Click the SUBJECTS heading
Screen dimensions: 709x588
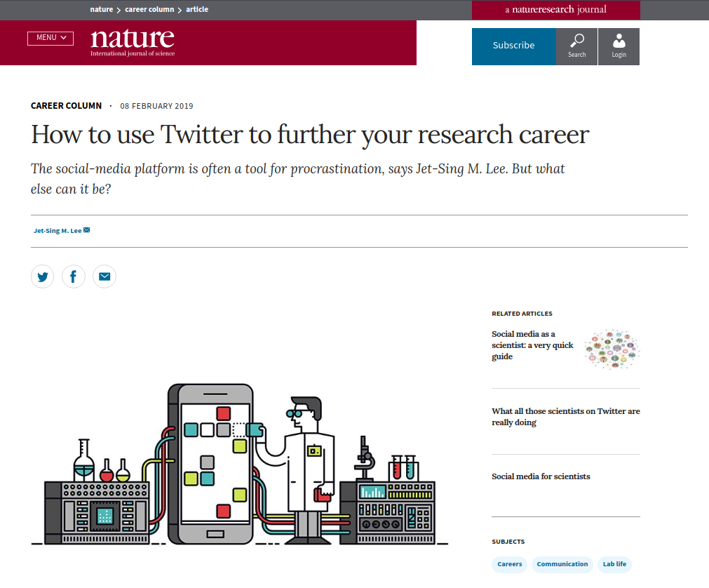508,542
